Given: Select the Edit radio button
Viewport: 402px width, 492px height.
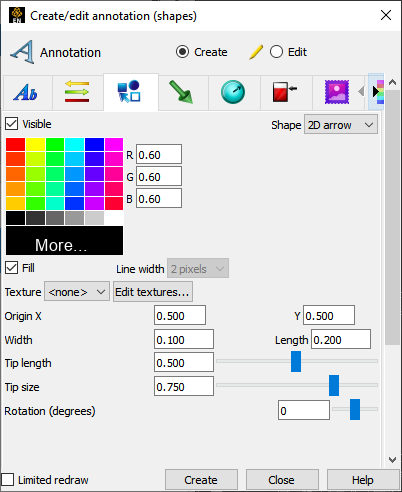Looking at the screenshot, I should click(276, 52).
